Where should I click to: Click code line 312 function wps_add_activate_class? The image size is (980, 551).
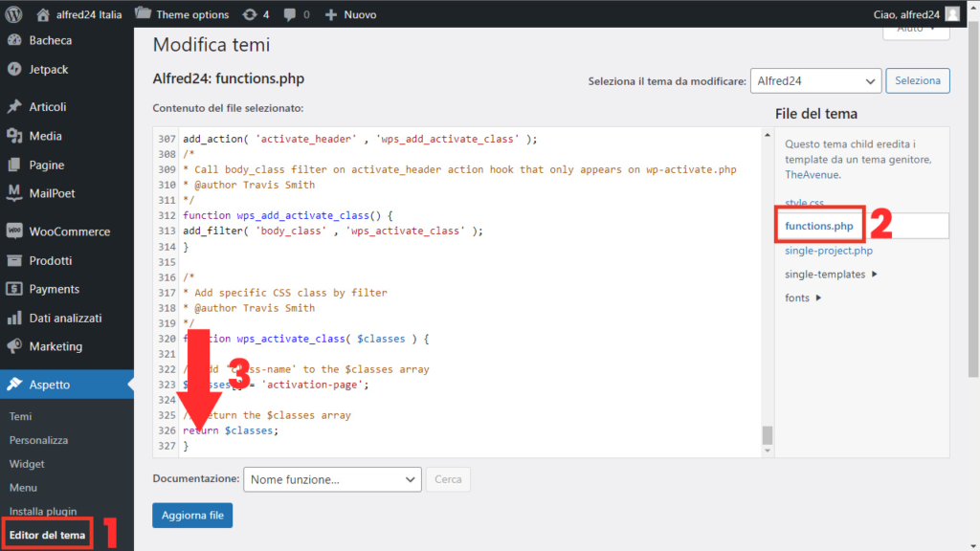[287, 215]
